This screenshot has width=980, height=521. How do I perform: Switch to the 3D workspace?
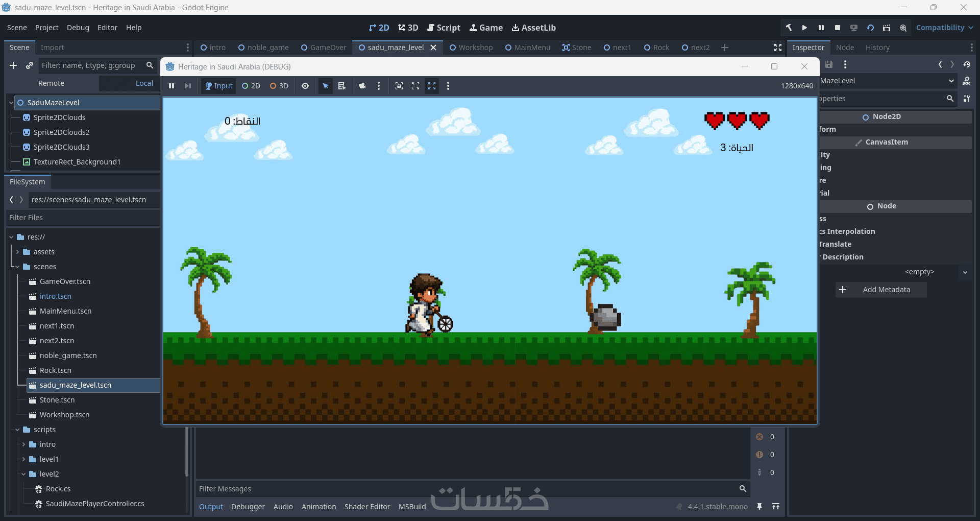pos(408,28)
